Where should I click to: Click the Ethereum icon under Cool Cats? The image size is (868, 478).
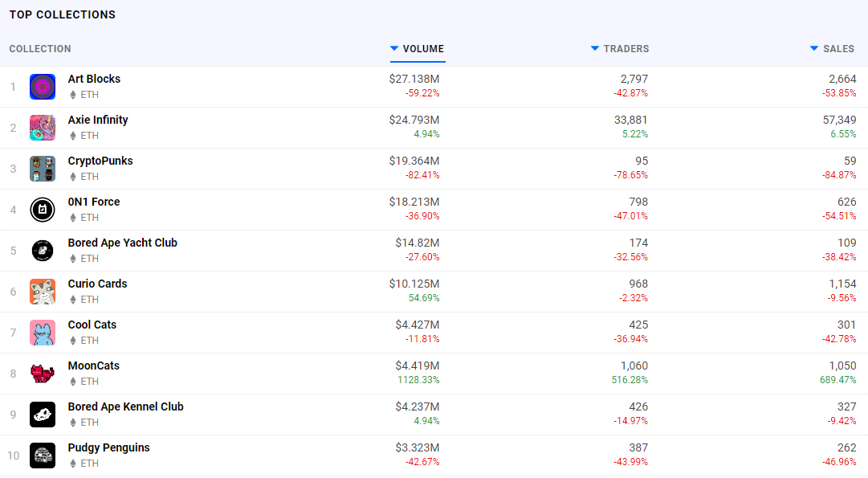(x=72, y=341)
